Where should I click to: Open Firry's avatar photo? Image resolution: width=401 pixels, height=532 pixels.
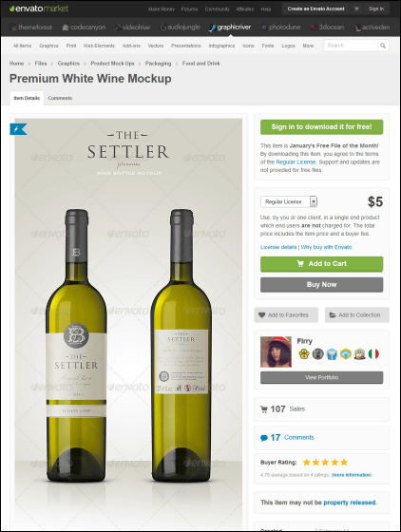(276, 351)
